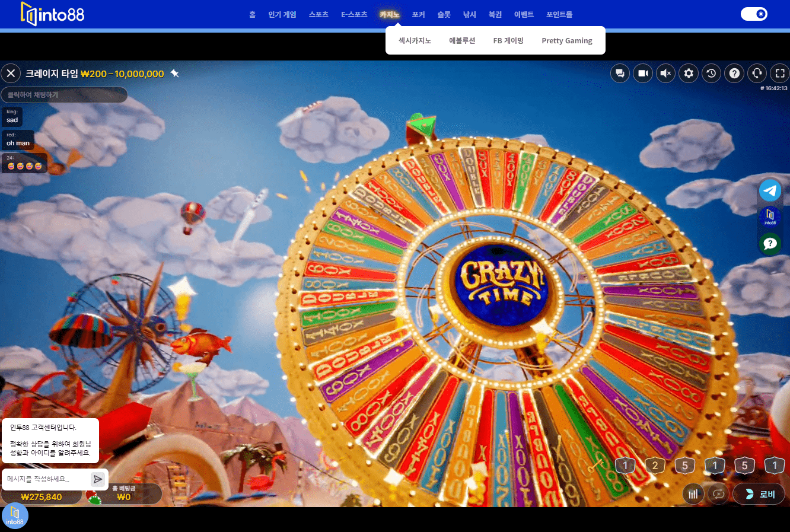Viewport: 790px width, 532px height.
Task: Unmute sound with the muted speaker icon
Action: coord(665,74)
